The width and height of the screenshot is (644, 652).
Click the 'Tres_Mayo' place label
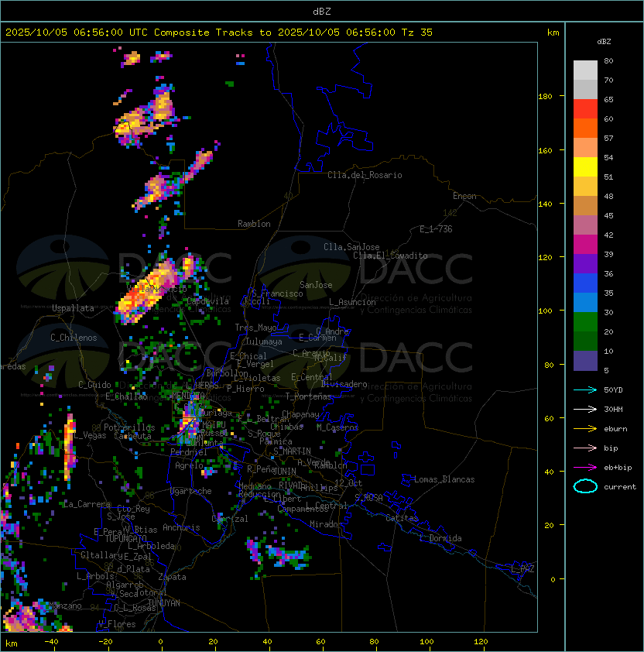click(255, 328)
